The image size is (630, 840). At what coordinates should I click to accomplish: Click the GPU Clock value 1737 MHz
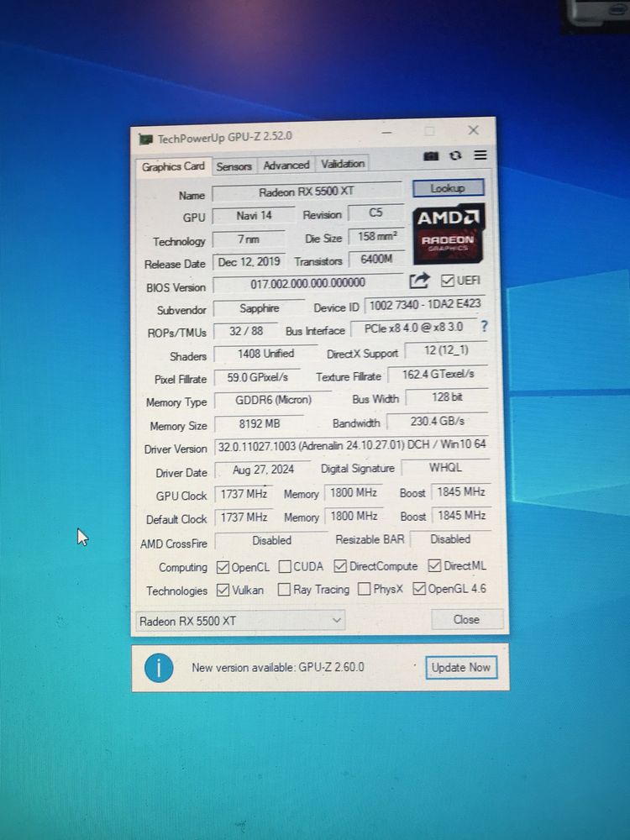click(x=244, y=493)
